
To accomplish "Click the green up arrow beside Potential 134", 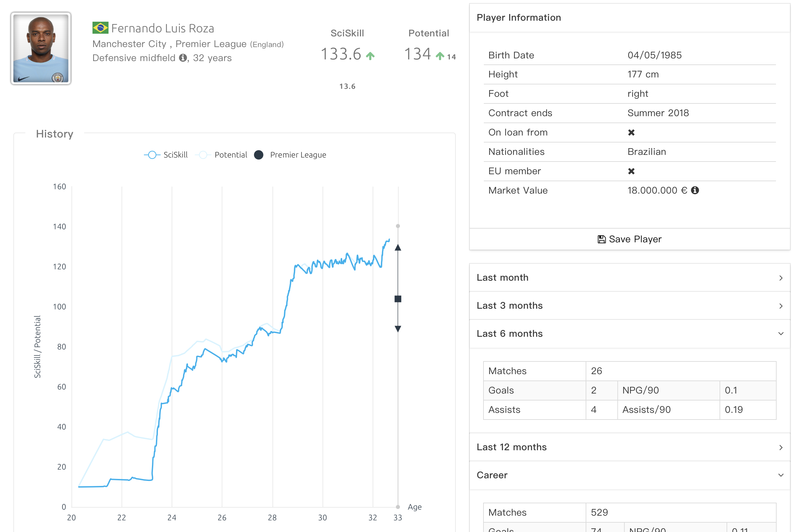I will coord(440,56).
